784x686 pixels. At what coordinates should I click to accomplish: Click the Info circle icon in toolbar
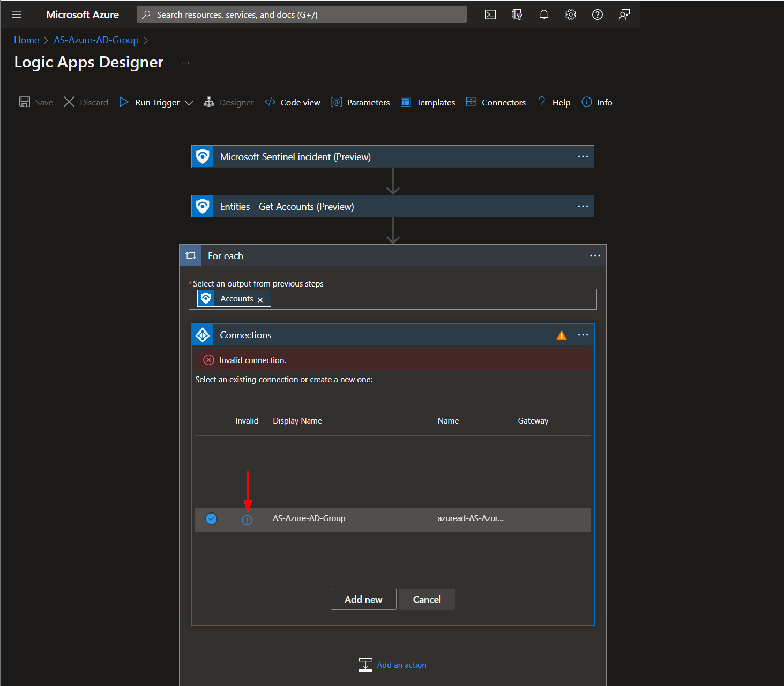tap(587, 102)
